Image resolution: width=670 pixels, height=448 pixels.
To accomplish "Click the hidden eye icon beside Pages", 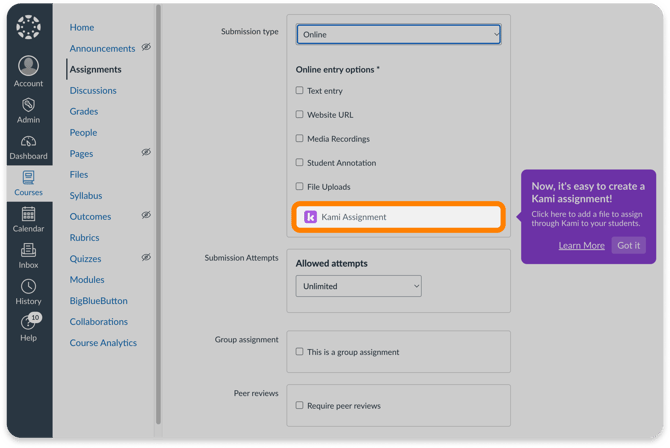I will pyautogui.click(x=146, y=152).
